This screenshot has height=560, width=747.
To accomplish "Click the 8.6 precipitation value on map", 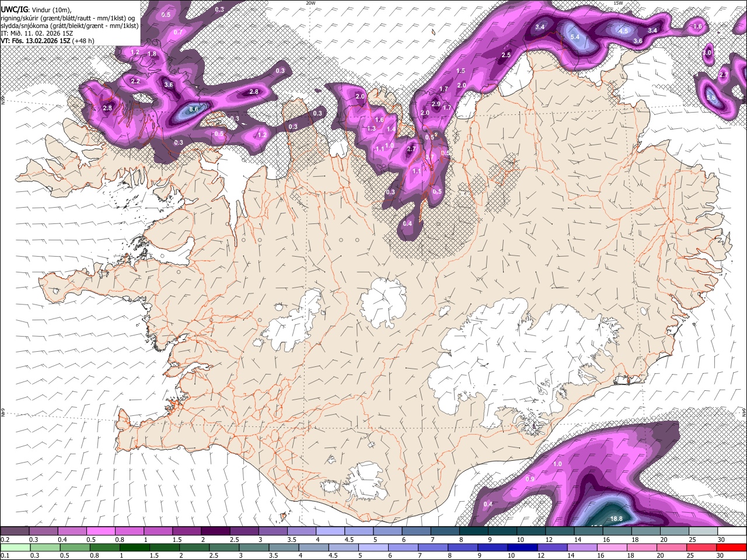I will click(194, 108).
